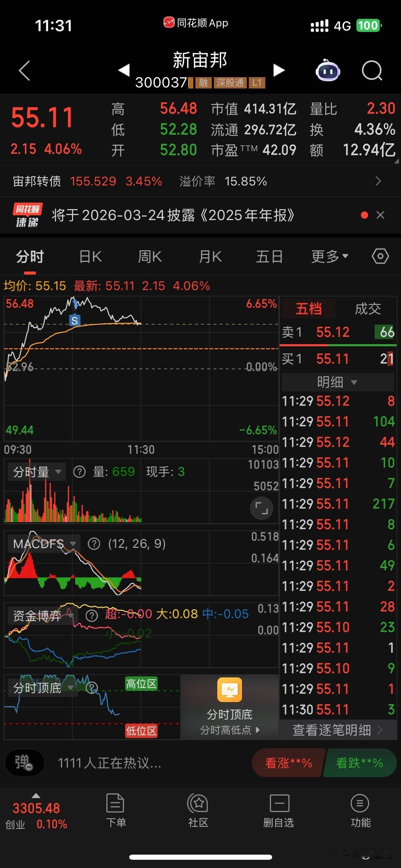401x868 pixels.
Task: Tap the 深股通 tag
Action: coord(230,83)
